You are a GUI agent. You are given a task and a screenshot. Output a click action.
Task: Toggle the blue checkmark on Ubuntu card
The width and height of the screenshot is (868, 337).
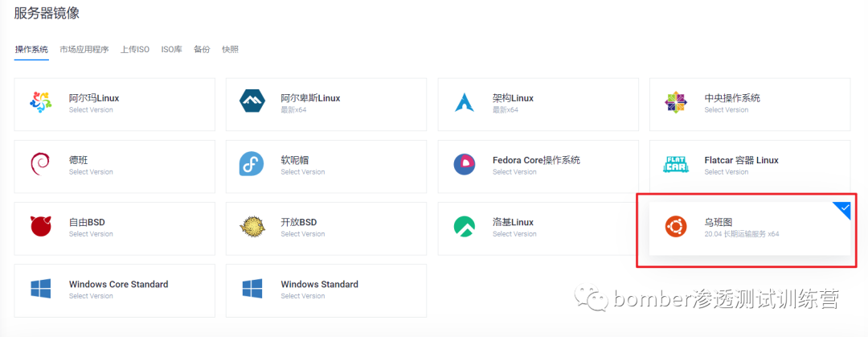point(842,209)
